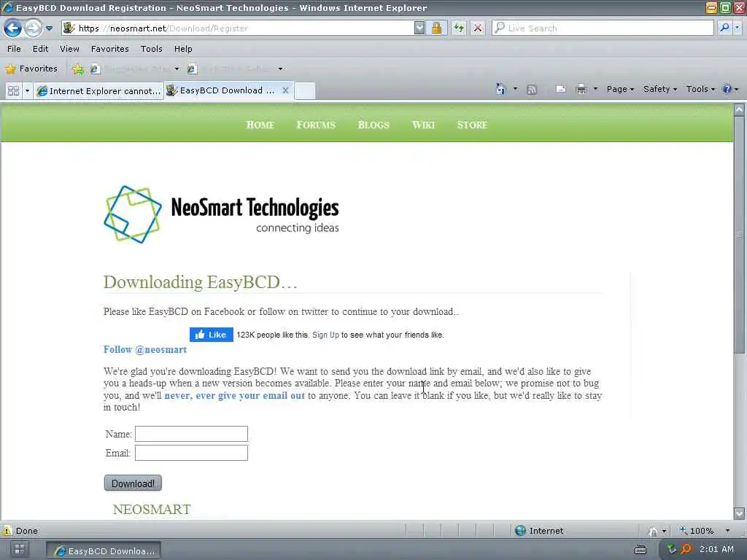
Task: Click the browser Forward arrow button
Action: (33, 28)
